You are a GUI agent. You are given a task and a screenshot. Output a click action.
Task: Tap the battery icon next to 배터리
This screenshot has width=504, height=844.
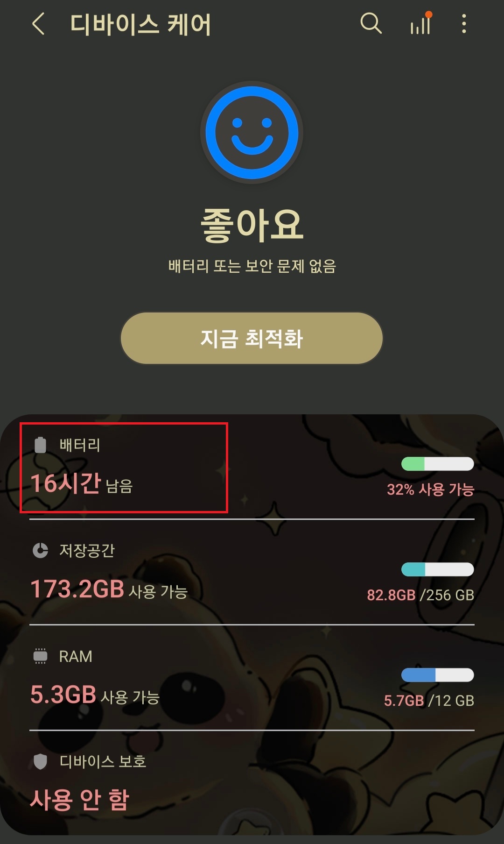[x=40, y=445]
